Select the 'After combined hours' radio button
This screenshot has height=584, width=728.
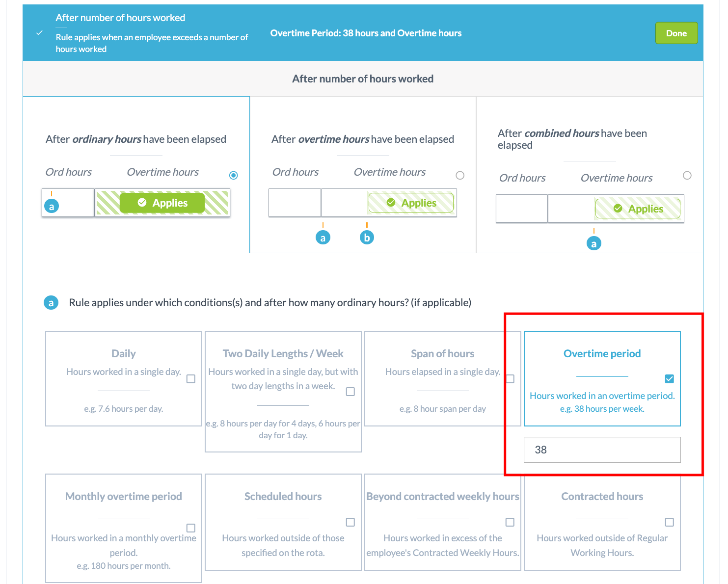pyautogui.click(x=687, y=175)
